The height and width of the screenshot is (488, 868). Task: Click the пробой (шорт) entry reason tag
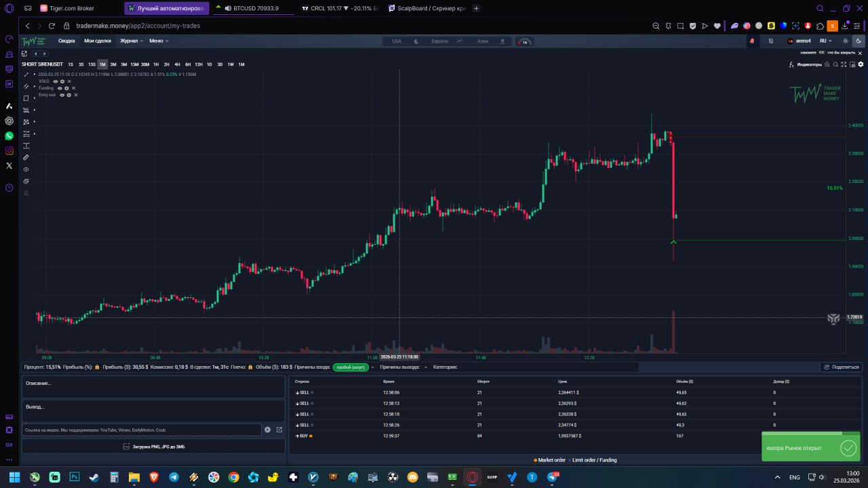[x=351, y=367]
